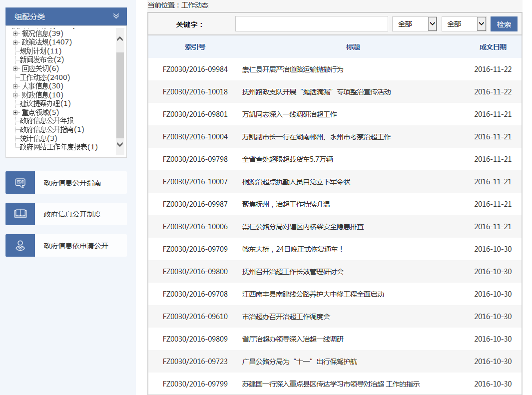Select 政府信息公开指南(1) in the tree

pos(52,129)
